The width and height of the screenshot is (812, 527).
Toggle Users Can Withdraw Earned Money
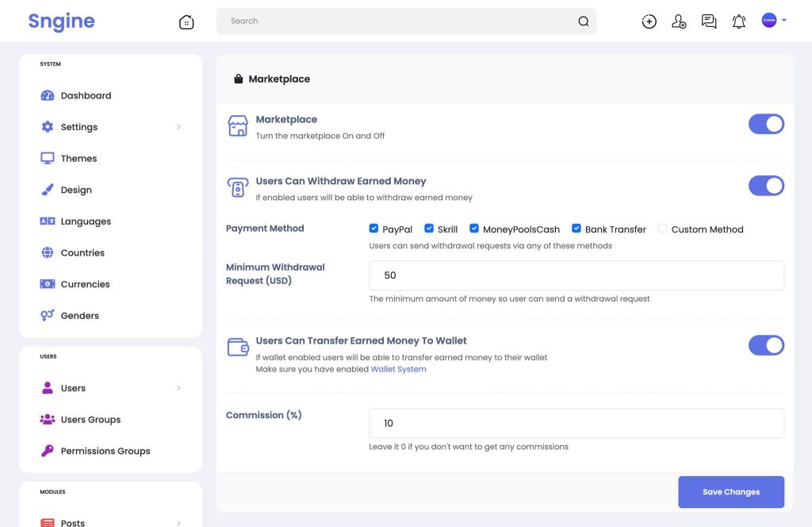tap(766, 186)
